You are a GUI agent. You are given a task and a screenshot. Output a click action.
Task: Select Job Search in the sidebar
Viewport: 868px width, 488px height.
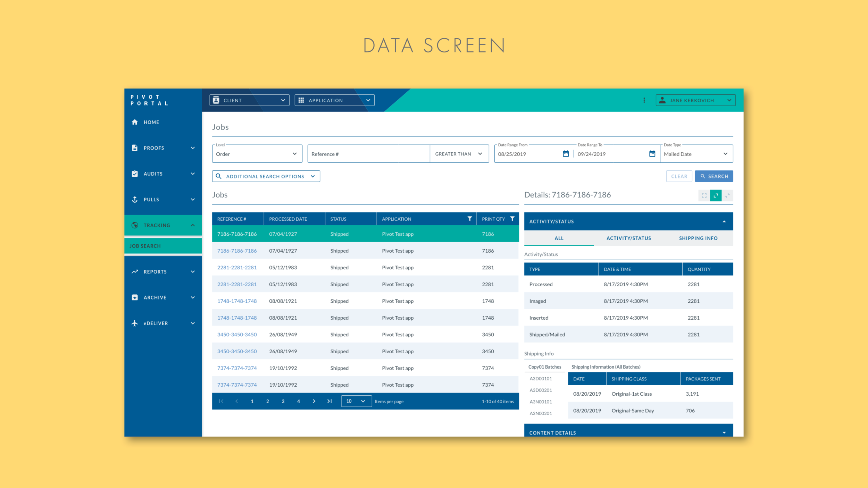(145, 246)
